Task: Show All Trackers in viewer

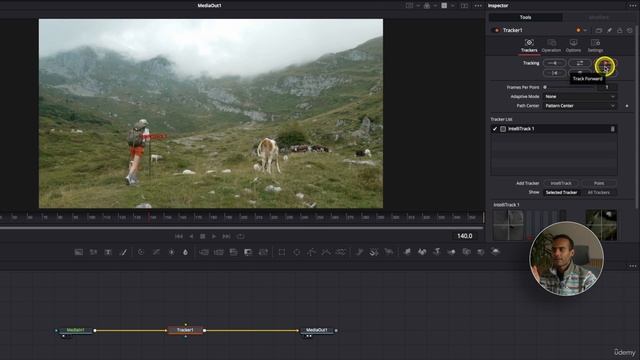Action: tap(598, 193)
